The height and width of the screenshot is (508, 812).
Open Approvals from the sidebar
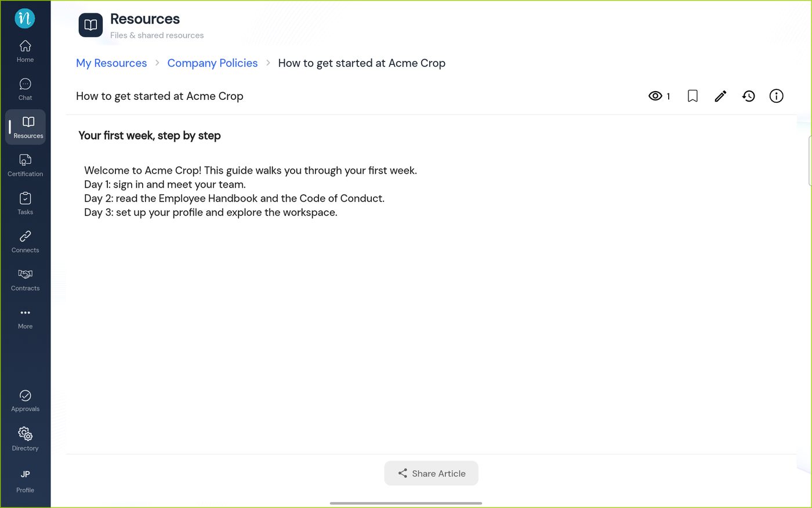(x=25, y=401)
